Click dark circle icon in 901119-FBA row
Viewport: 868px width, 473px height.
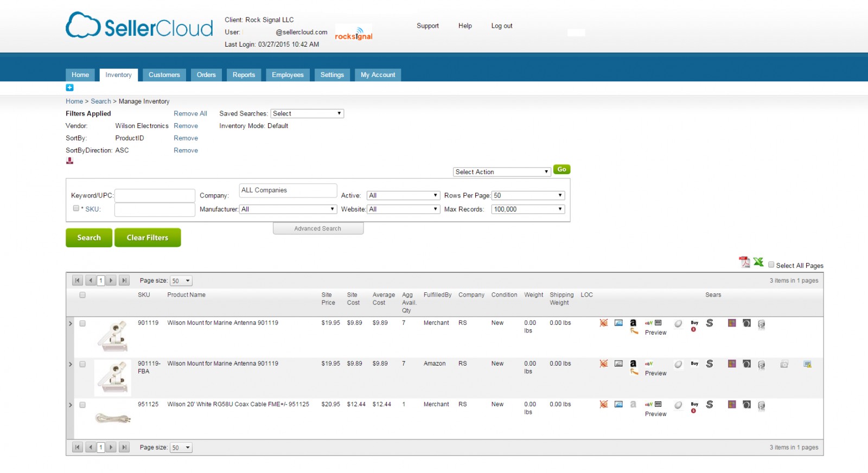point(746,364)
